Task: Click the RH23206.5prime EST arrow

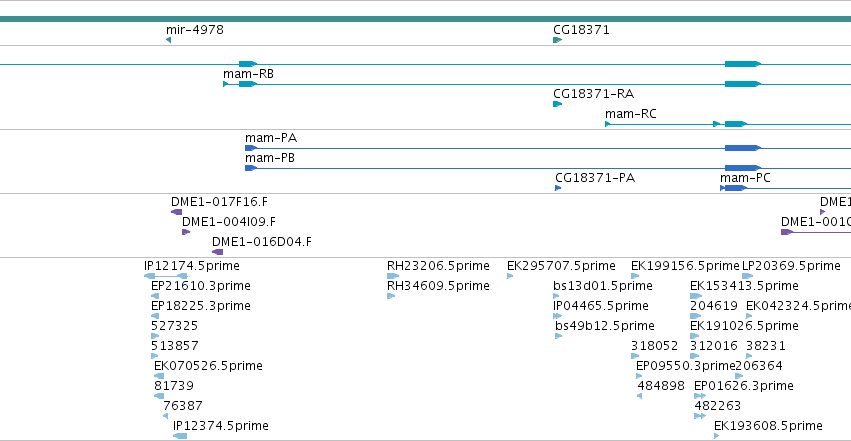Action: tap(393, 276)
